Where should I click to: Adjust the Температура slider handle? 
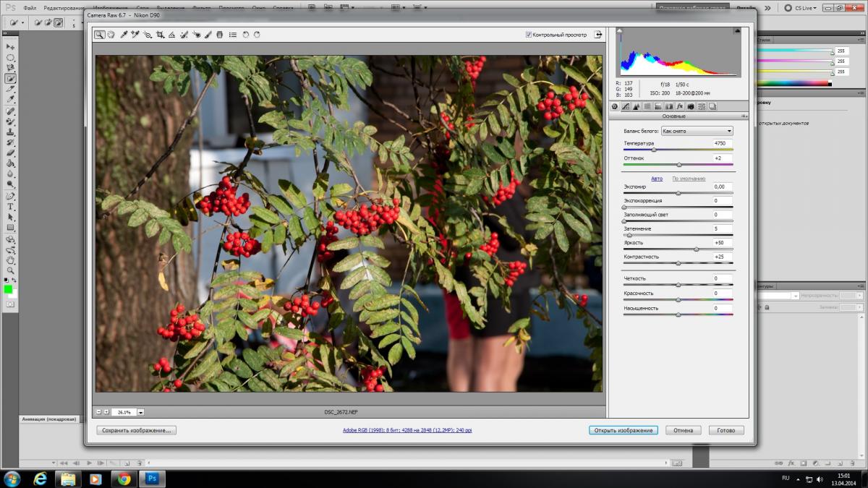tap(654, 150)
